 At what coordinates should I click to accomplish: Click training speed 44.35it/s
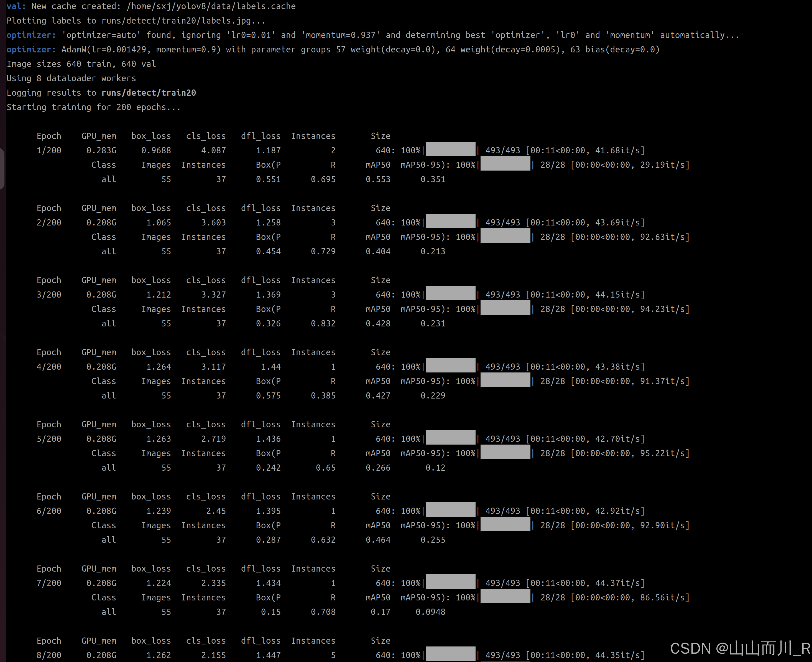tap(617, 655)
